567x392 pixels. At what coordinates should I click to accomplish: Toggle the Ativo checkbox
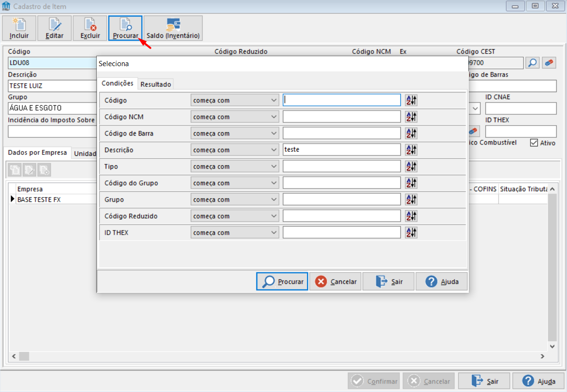coord(534,143)
